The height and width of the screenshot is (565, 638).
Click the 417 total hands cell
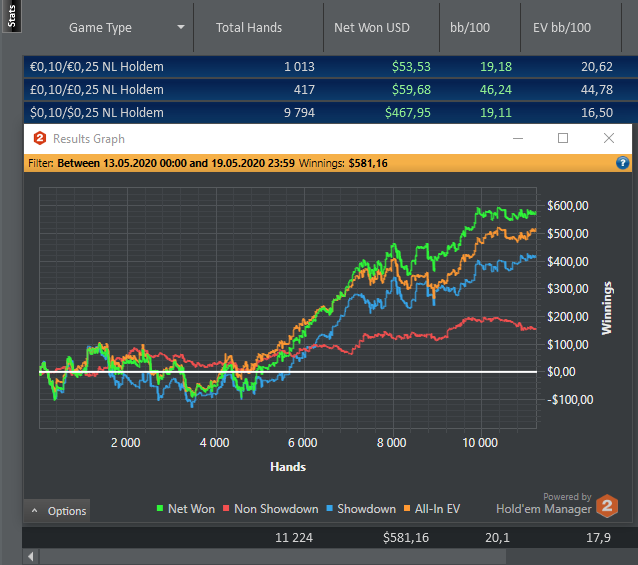304,89
